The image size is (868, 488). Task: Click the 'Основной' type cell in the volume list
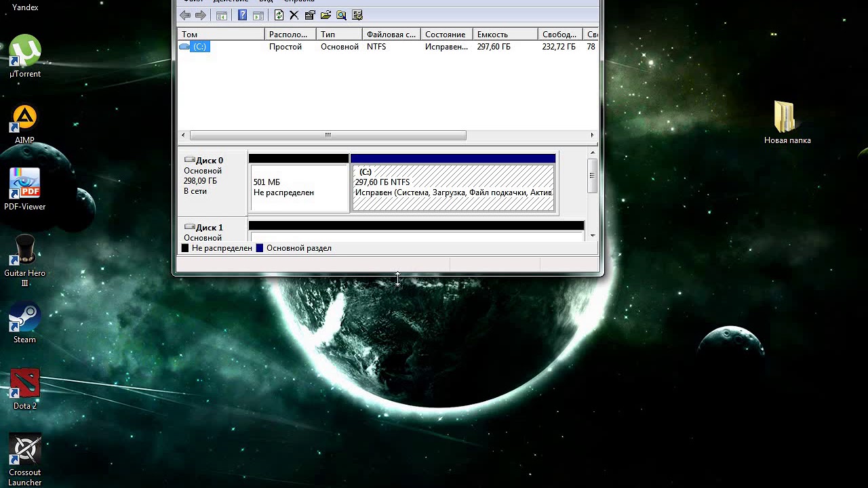coord(340,47)
